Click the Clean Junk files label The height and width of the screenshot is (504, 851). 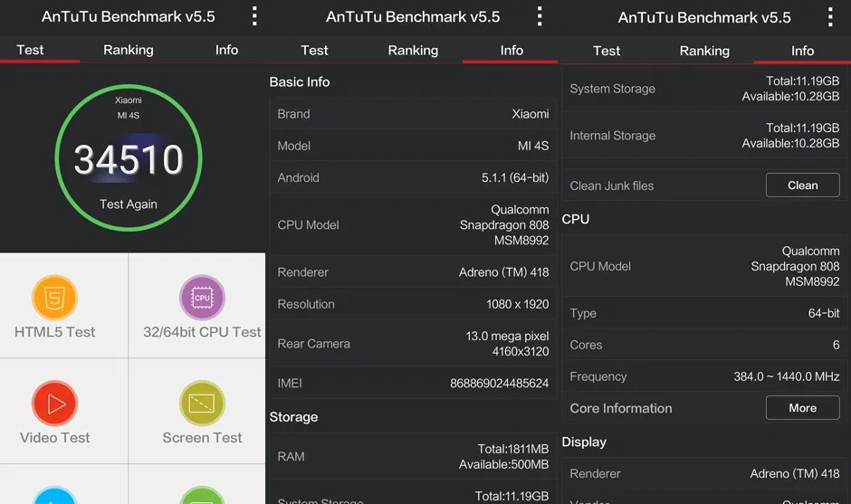[612, 185]
